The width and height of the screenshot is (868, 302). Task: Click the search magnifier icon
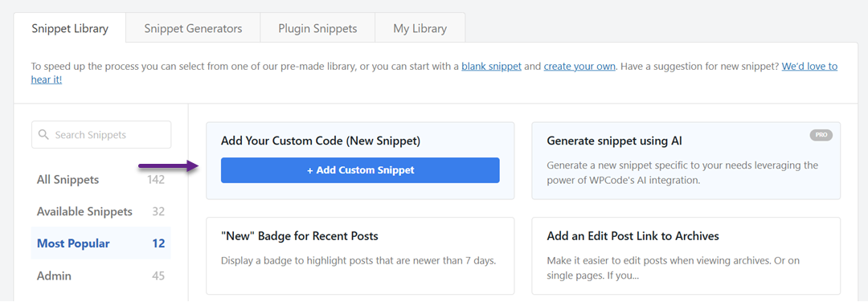(43, 135)
